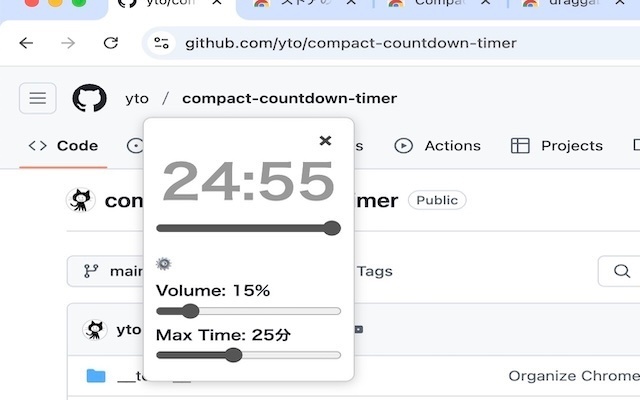Click the site info icon in address bar

pyautogui.click(x=162, y=43)
